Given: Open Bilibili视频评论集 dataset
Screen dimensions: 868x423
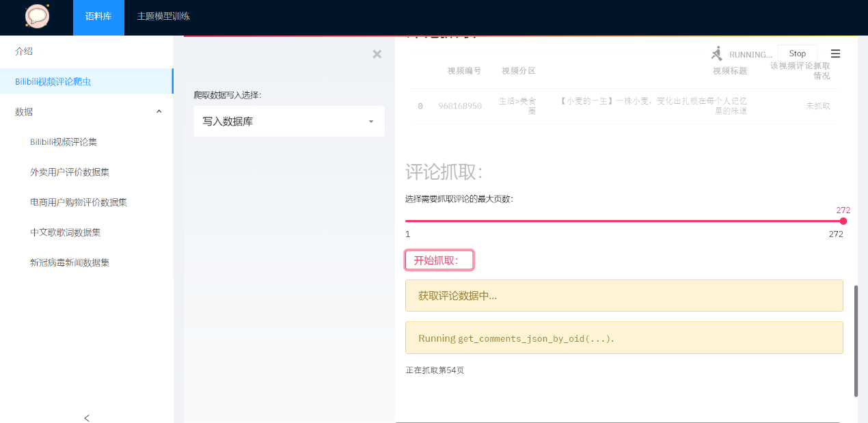Looking at the screenshot, I should (64, 142).
